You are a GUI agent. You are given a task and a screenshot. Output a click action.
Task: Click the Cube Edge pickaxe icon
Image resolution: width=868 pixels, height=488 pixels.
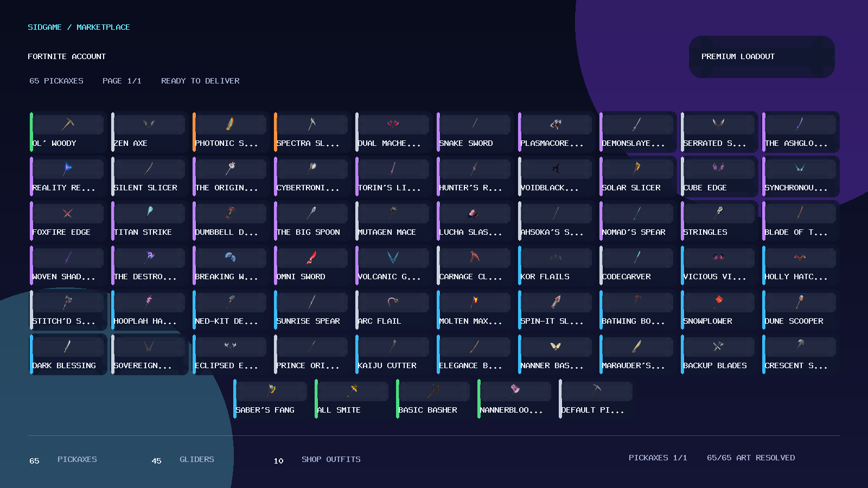[718, 169]
